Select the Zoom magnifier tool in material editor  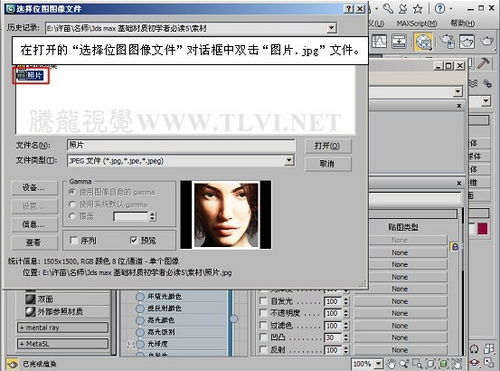(405, 363)
